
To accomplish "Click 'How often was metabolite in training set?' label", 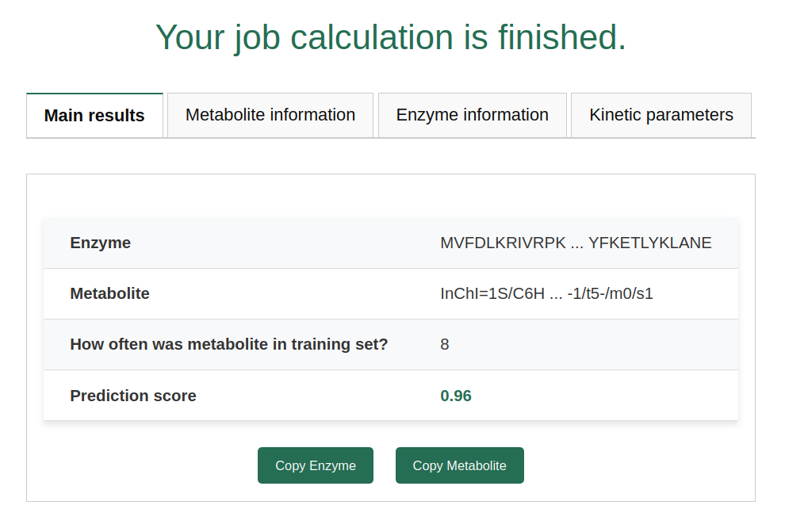I will [228, 344].
